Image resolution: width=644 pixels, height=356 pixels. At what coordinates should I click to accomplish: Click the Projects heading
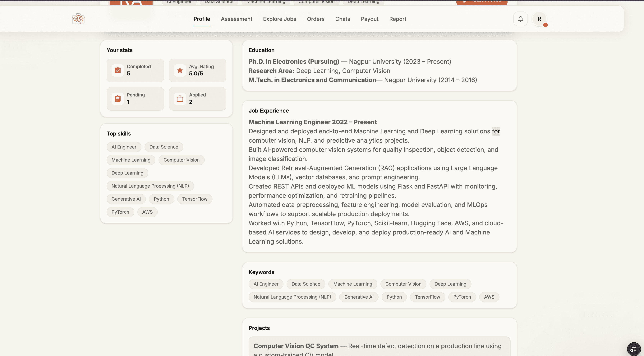pos(259,328)
